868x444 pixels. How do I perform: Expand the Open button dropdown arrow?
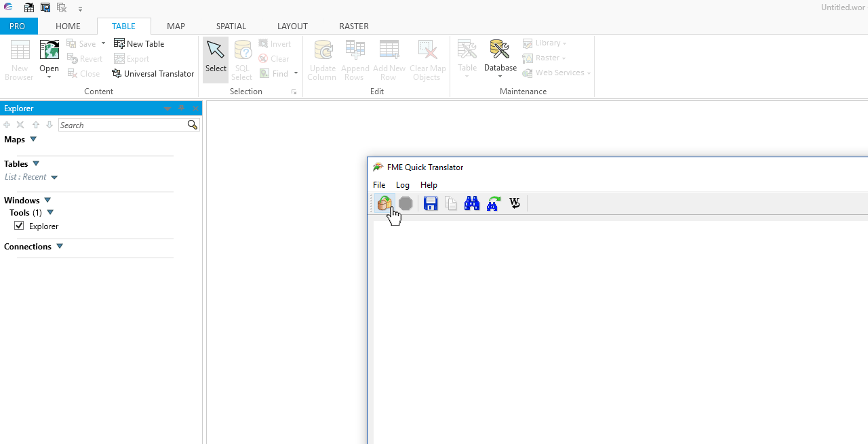[50, 77]
